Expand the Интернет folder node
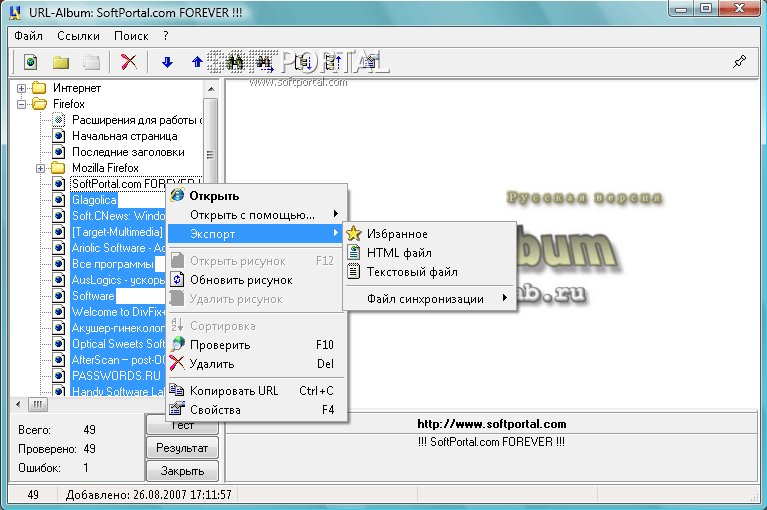The width and height of the screenshot is (767, 510). tap(22, 89)
